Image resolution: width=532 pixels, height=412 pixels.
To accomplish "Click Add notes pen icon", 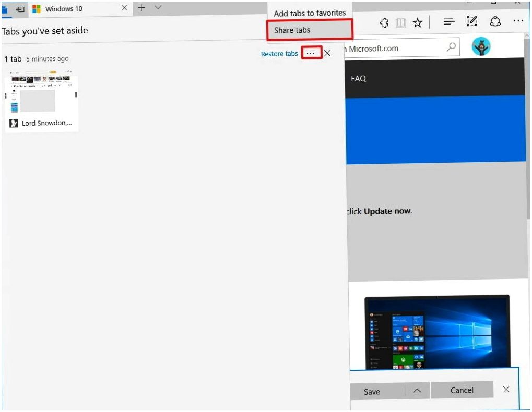I will pos(472,21).
